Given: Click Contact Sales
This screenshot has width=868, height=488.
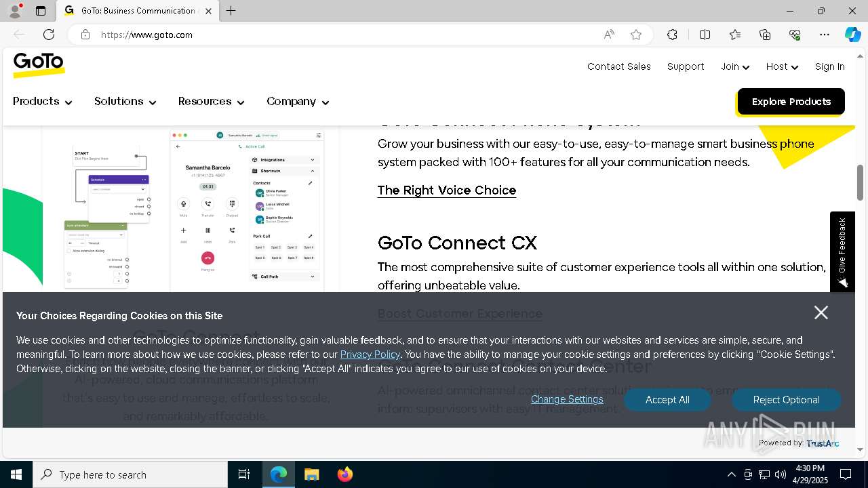Looking at the screenshot, I should (x=619, y=66).
